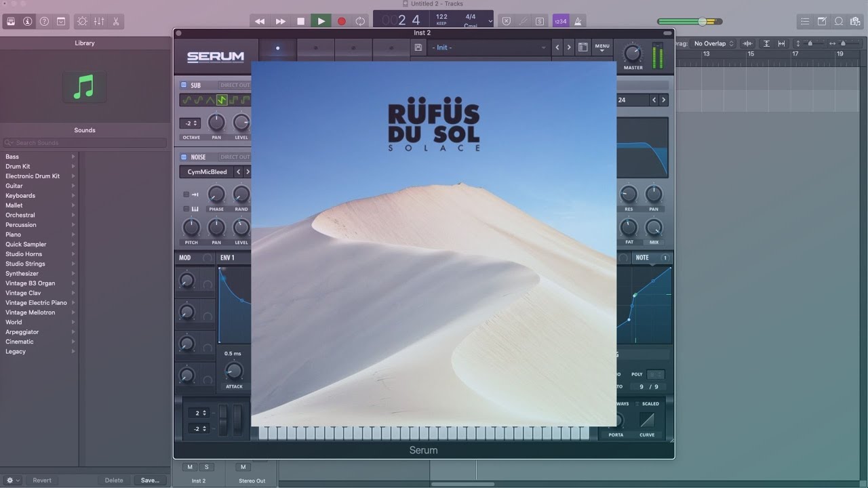Mute track Inst 2 with M button
Viewport: 868px width, 488px height.
(x=190, y=467)
